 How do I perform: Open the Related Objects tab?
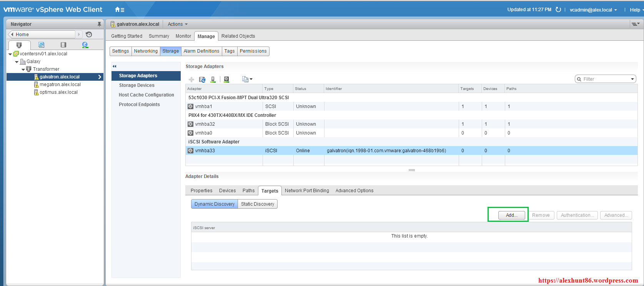click(x=238, y=36)
